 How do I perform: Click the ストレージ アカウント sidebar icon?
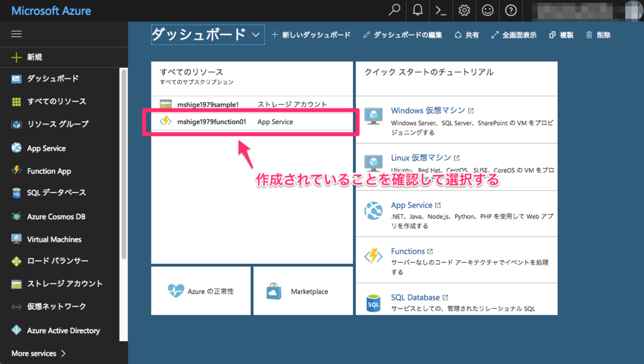pyautogui.click(x=16, y=284)
